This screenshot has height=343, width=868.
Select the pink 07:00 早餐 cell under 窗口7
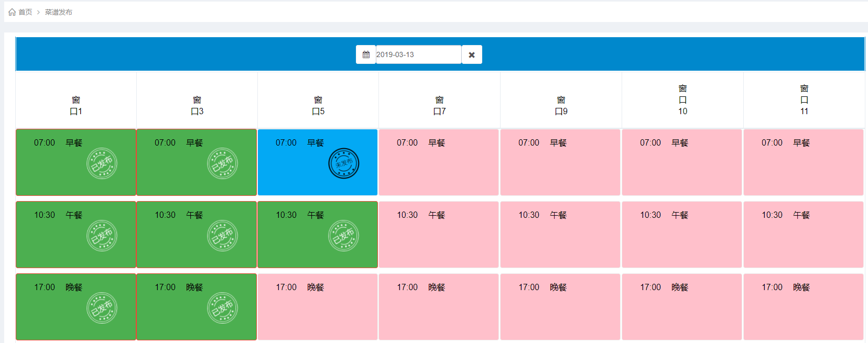point(439,162)
